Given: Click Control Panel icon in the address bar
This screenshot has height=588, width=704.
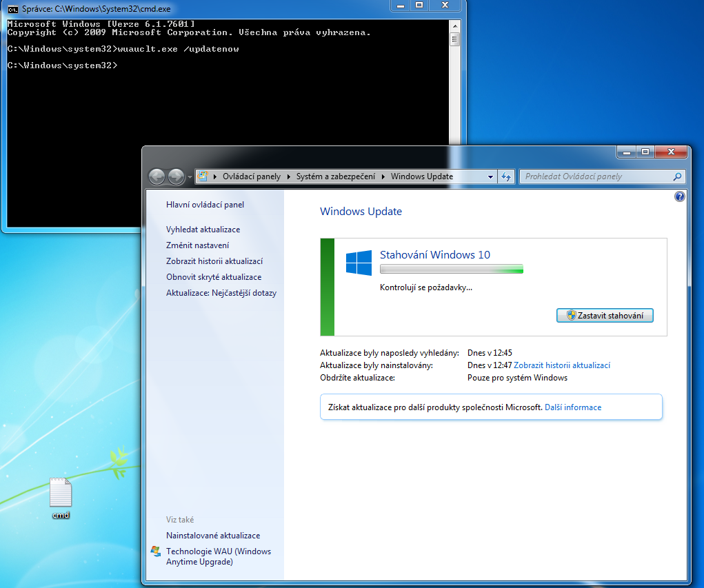Looking at the screenshot, I should (x=203, y=176).
